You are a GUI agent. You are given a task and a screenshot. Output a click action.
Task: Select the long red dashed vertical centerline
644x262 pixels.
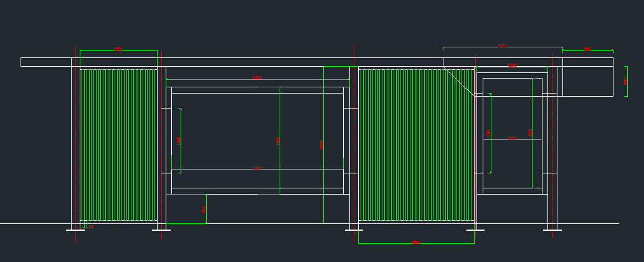(354, 143)
